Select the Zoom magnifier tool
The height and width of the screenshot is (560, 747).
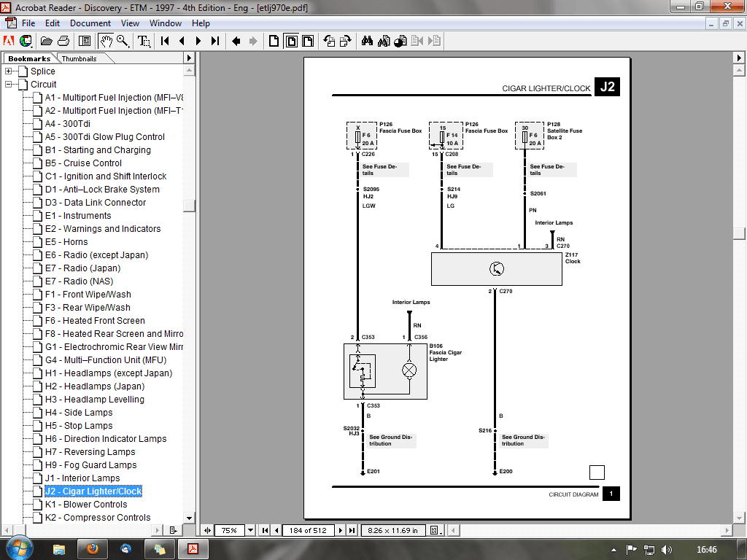123,42
